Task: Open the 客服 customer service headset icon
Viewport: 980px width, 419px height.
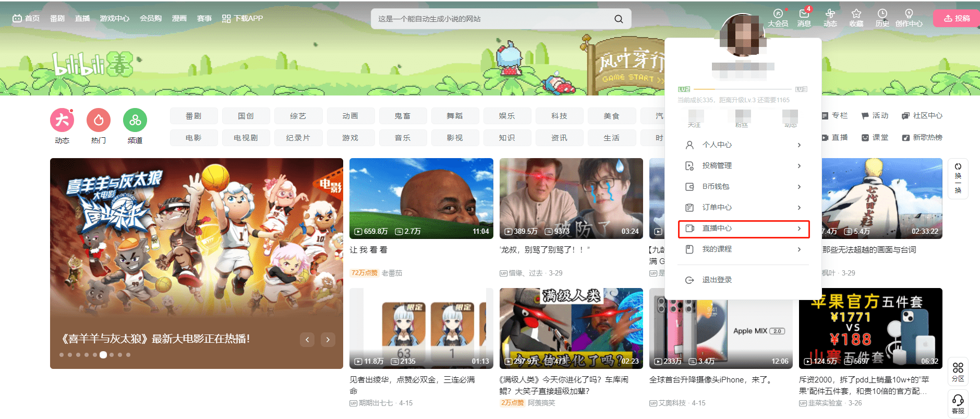Action: (958, 403)
